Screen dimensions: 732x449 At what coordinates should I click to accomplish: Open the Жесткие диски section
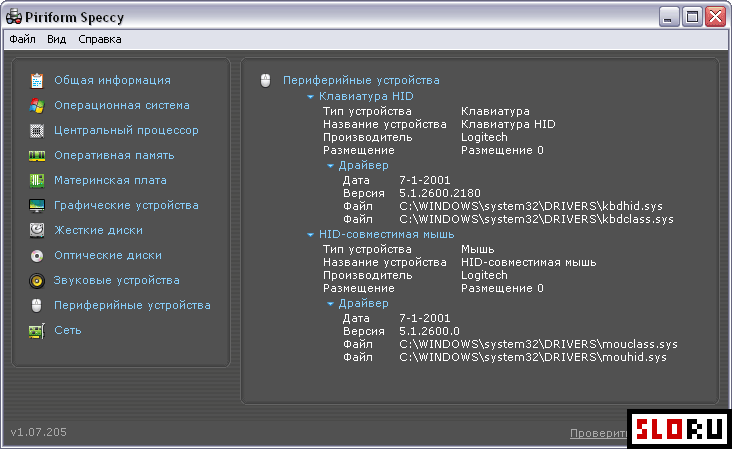[x=99, y=230]
